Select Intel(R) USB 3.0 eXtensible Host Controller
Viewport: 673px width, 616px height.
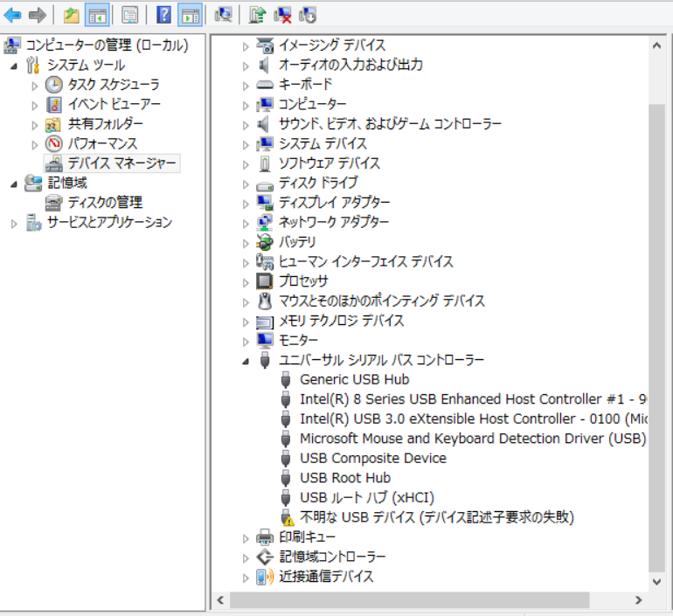coord(474,419)
